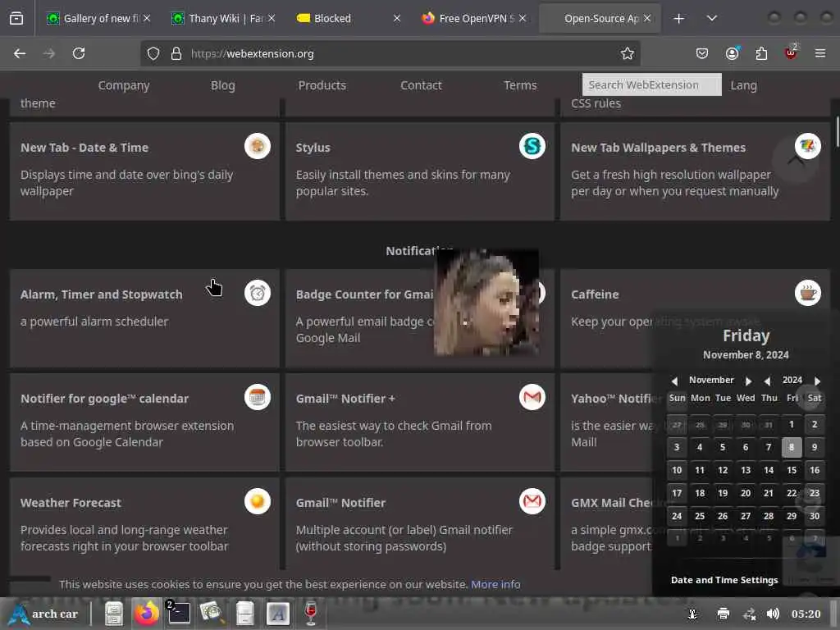Go back to the previous page

20,53
